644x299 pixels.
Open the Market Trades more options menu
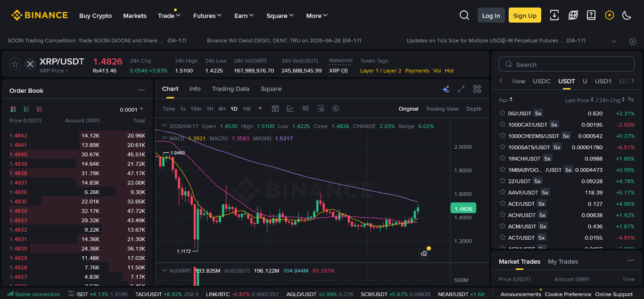point(631,260)
